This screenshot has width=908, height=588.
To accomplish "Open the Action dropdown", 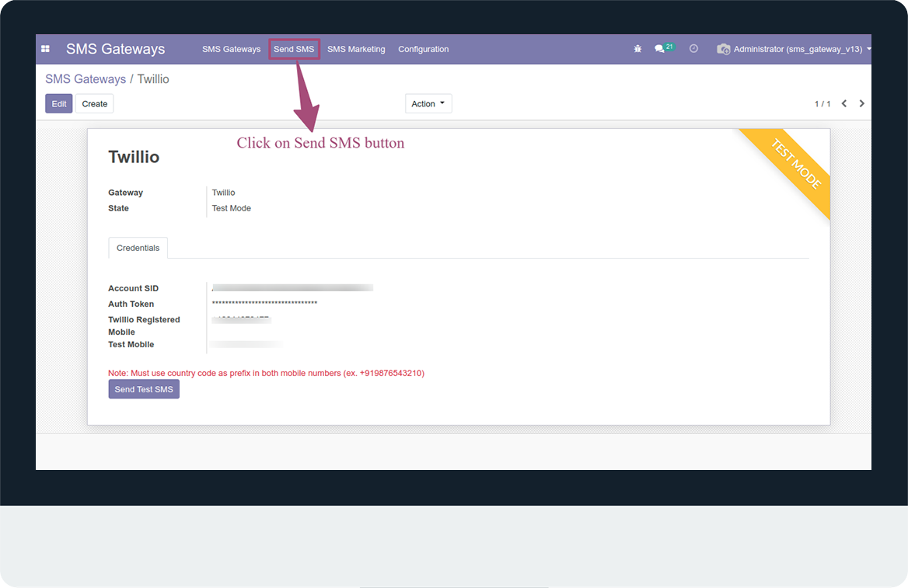I will [428, 103].
